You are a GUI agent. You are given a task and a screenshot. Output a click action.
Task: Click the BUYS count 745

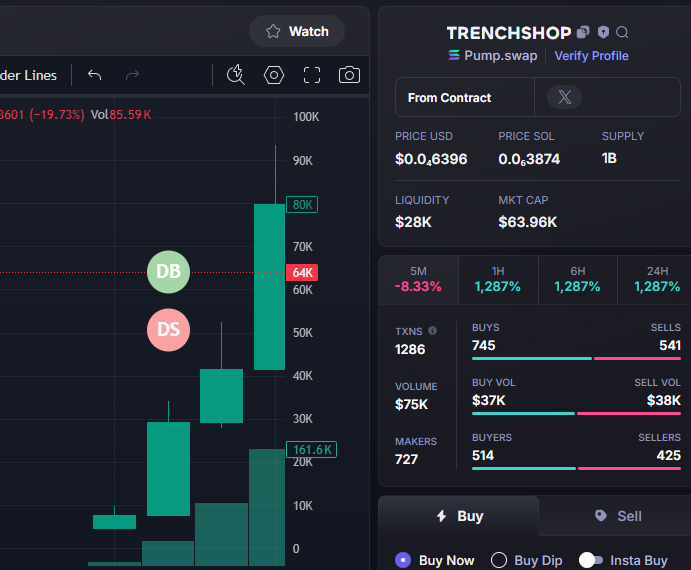[483, 345]
